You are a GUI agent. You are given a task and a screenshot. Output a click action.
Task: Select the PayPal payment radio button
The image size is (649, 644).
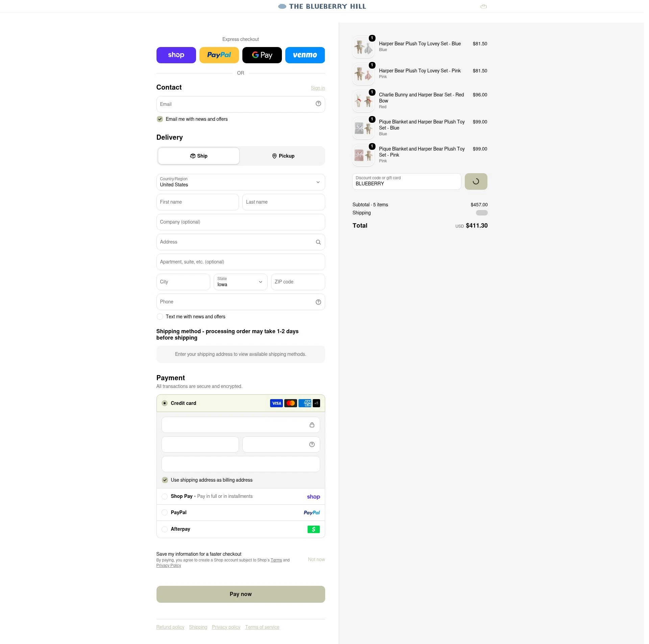[x=165, y=513]
